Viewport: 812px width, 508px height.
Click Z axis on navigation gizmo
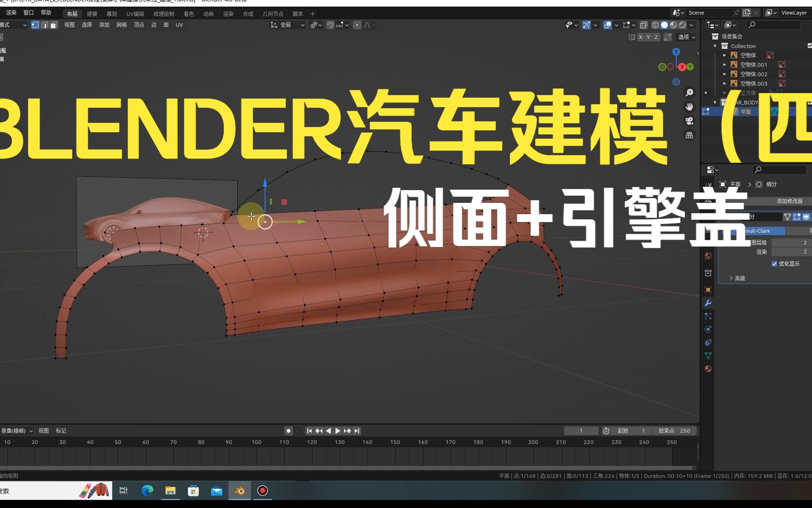pyautogui.click(x=676, y=52)
